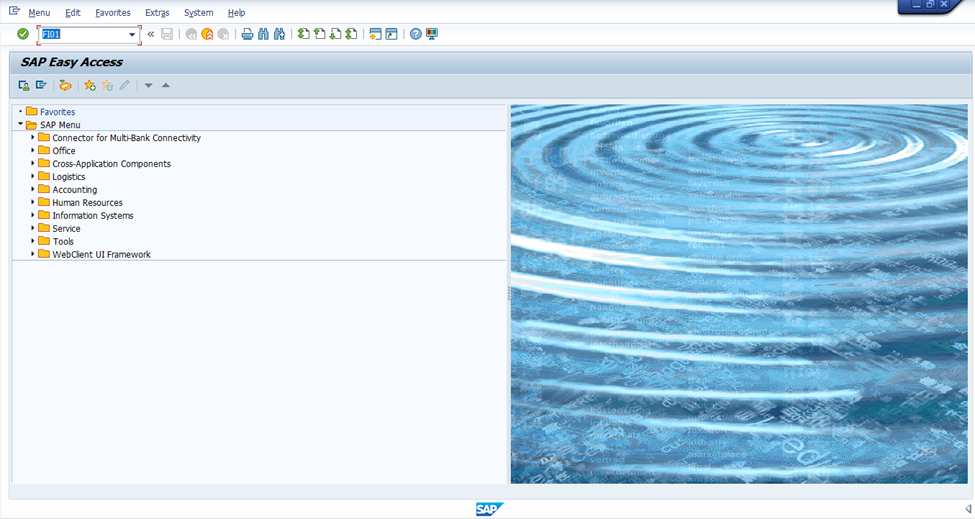The width and height of the screenshot is (975, 519).
Task: Expand the Office folder node
Action: [32, 150]
